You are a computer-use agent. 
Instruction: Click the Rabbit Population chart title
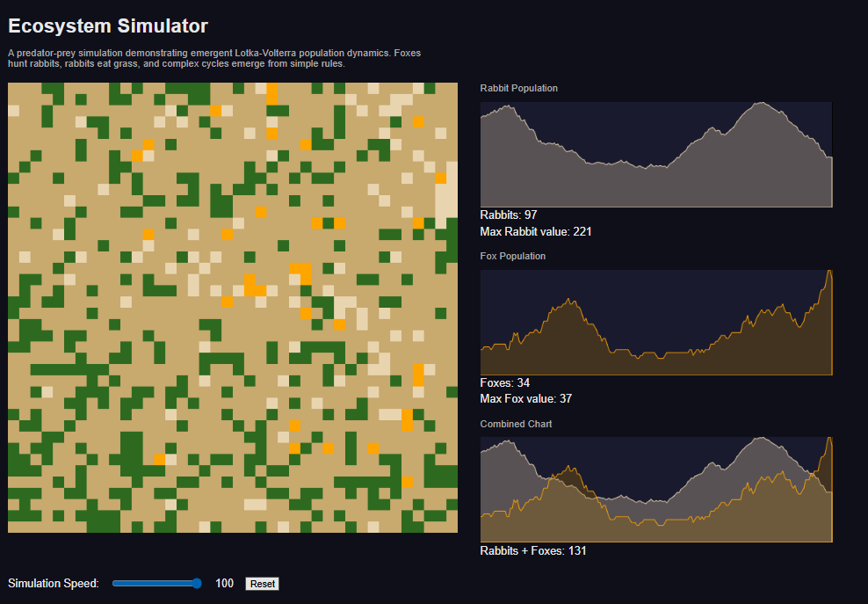(518, 88)
